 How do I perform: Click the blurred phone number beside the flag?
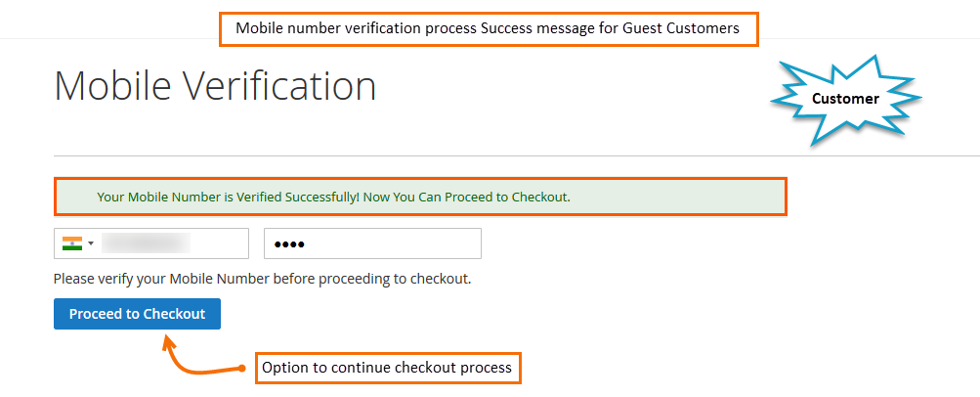coord(147,243)
